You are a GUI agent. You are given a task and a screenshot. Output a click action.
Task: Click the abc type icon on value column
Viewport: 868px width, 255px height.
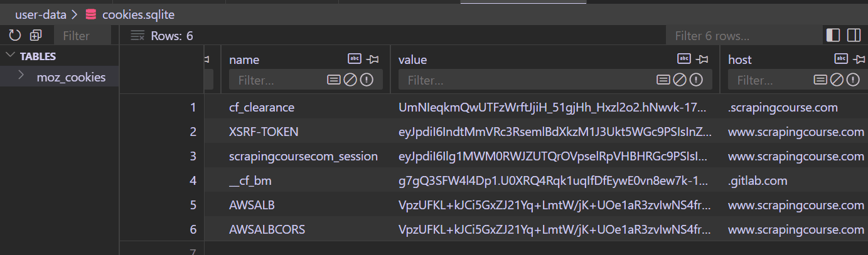[684, 59]
